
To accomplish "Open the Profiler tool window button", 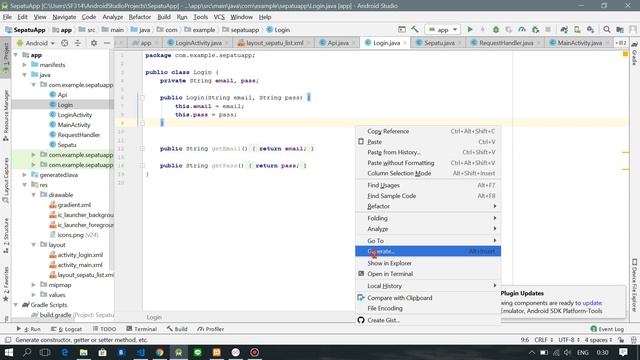I will (x=211, y=329).
